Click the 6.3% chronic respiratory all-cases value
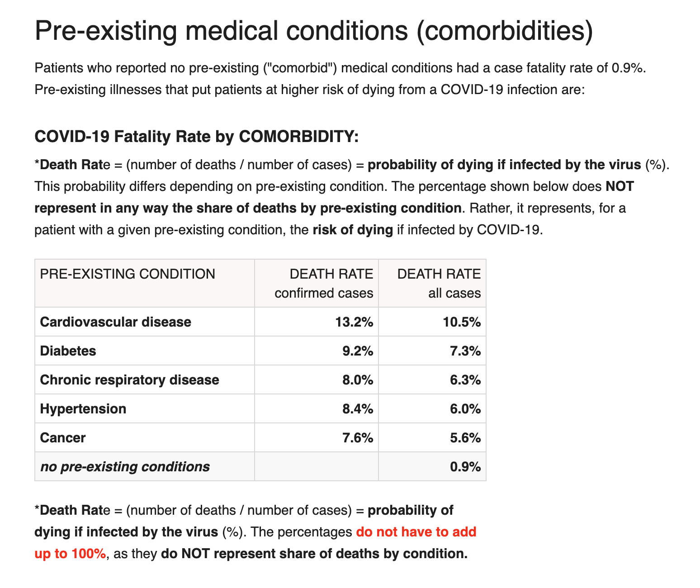This screenshot has height=588, width=700. (x=465, y=380)
